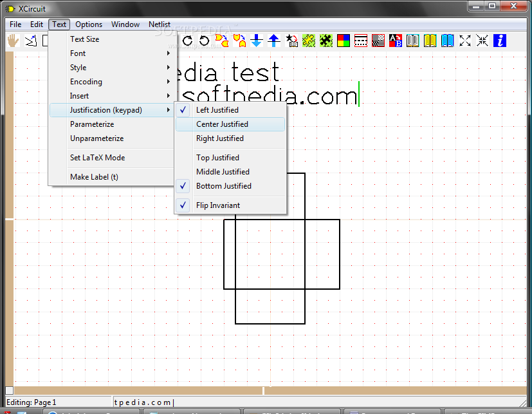Select Top Justified option
The height and width of the screenshot is (414, 532).
[230, 158]
